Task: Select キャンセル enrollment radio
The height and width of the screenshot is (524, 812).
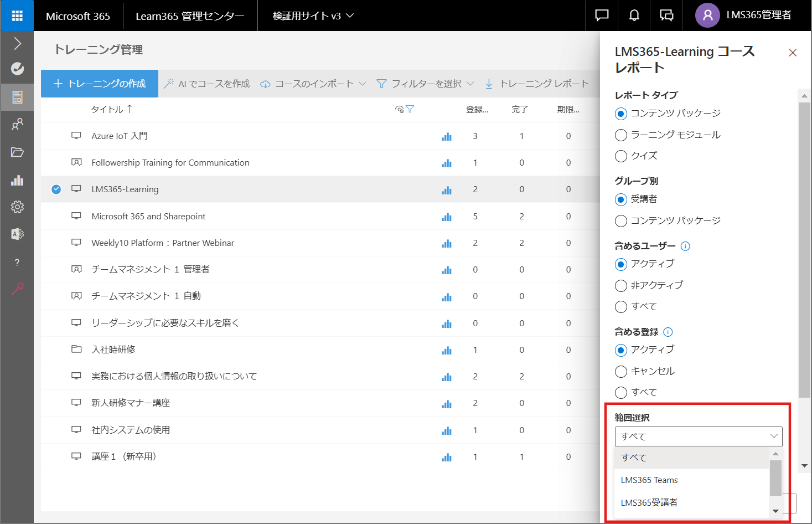Action: pos(621,372)
